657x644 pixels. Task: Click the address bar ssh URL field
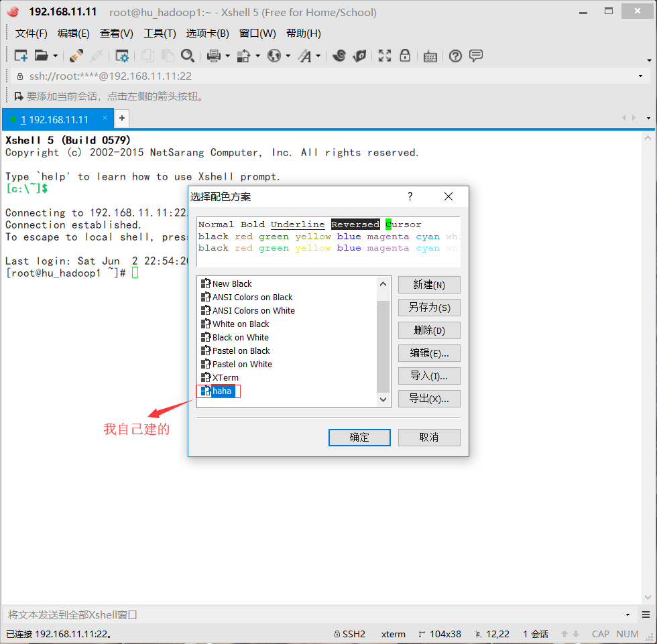coord(327,76)
